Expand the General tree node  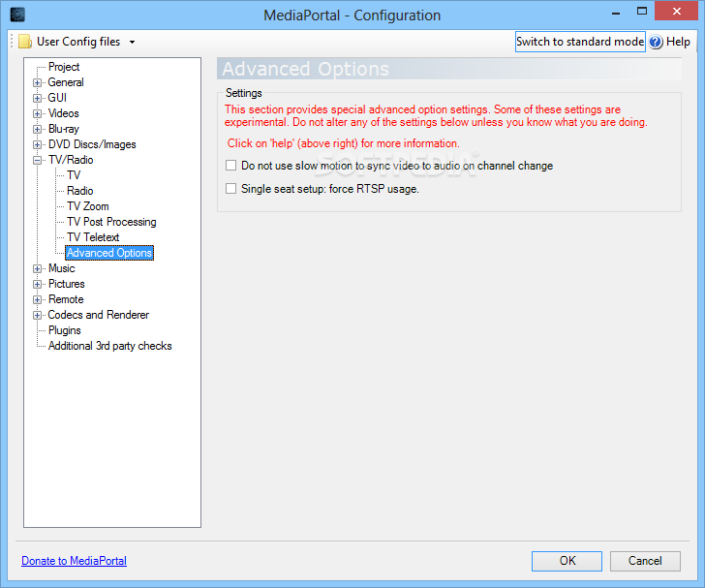38,82
